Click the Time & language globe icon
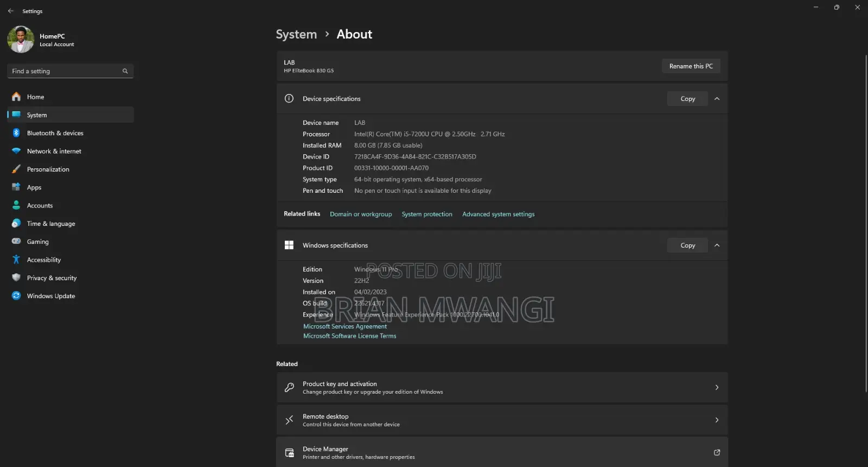Image resolution: width=868 pixels, height=467 pixels. 16,224
